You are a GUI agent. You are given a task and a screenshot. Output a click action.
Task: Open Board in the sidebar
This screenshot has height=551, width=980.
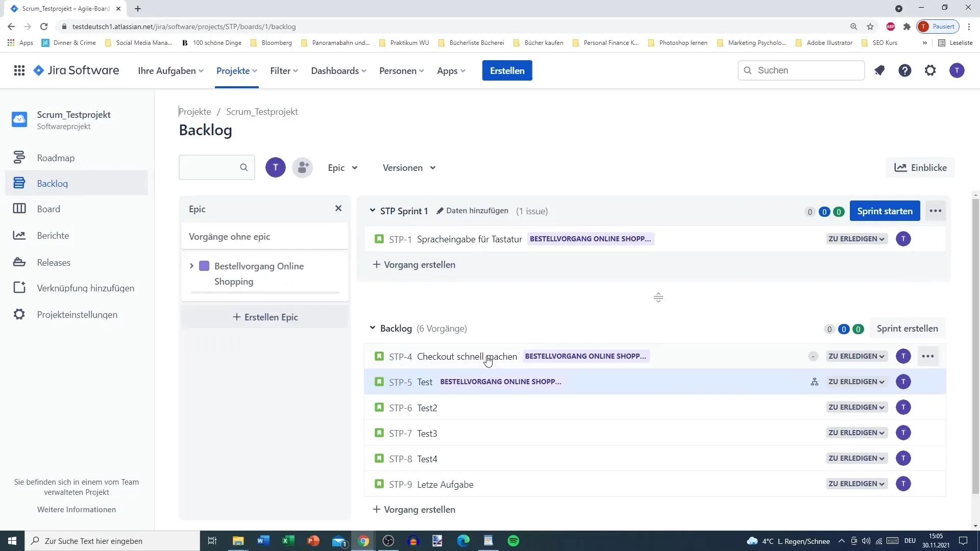77,209
